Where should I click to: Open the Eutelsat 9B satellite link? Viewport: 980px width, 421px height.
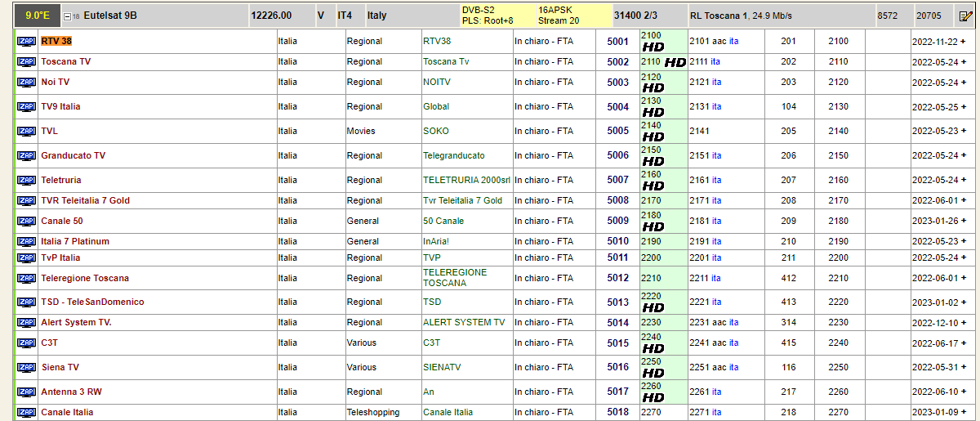[110, 15]
